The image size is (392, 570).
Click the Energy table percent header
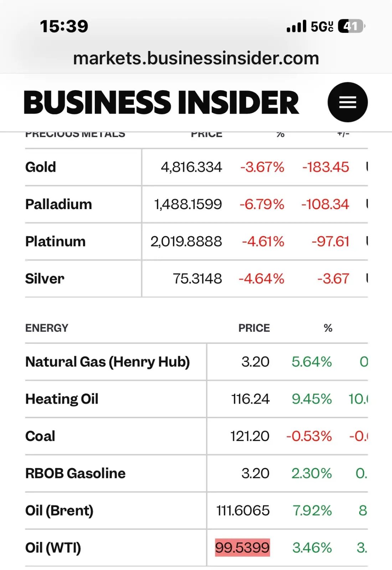click(x=328, y=328)
